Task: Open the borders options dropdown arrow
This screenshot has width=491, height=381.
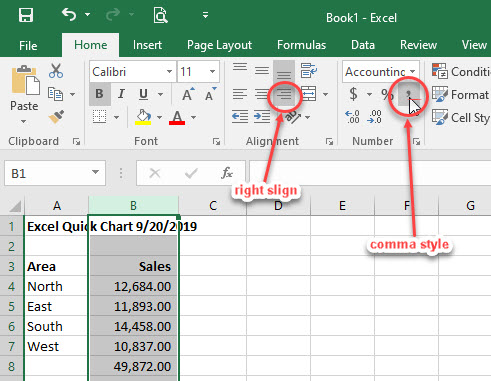Action: 116,117
